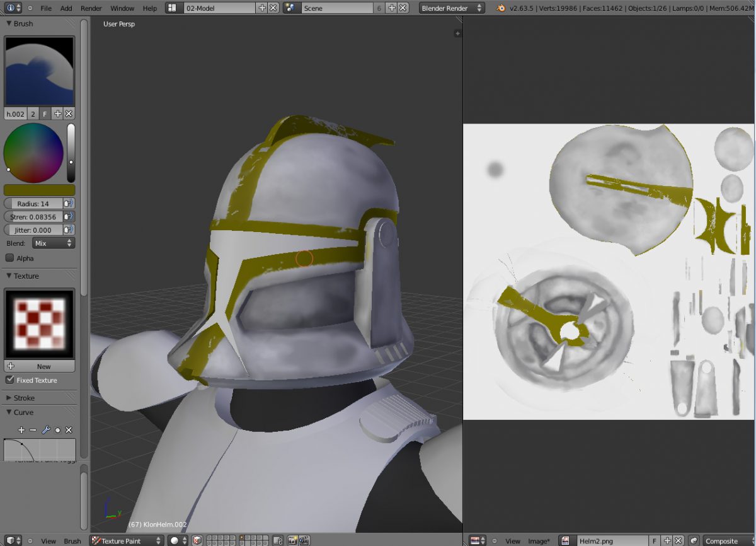Zoom in the brush curve
Viewport: 756px width, 546px height.
click(21, 430)
